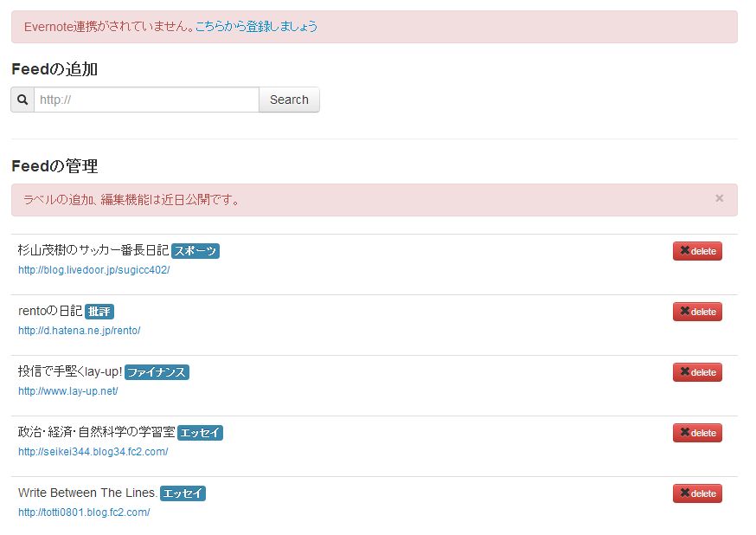756x535 pixels.
Task: Open http://seikei344.blog34.fc2.com/ link
Action: 93,452
